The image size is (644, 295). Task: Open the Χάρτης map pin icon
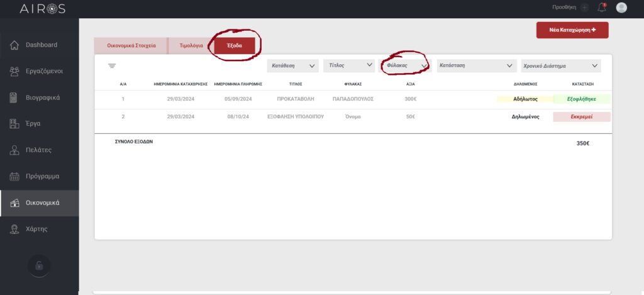[x=14, y=229]
